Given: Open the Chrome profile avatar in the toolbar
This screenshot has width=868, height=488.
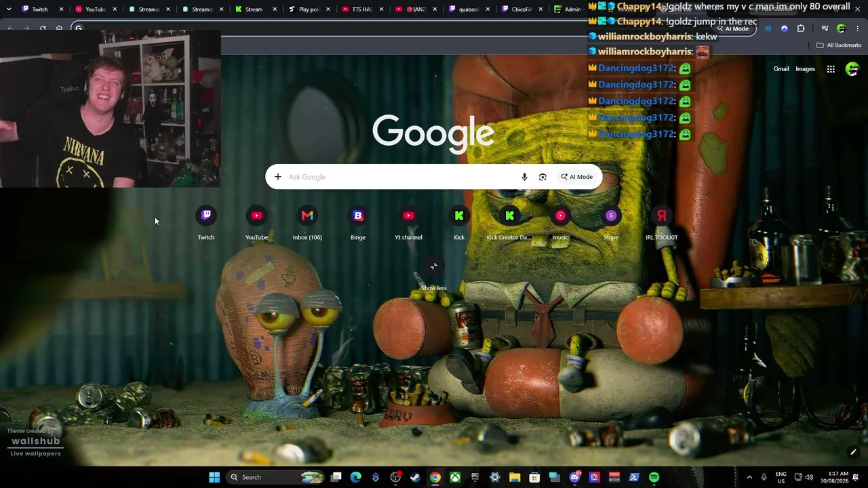Looking at the screenshot, I should pyautogui.click(x=841, y=28).
